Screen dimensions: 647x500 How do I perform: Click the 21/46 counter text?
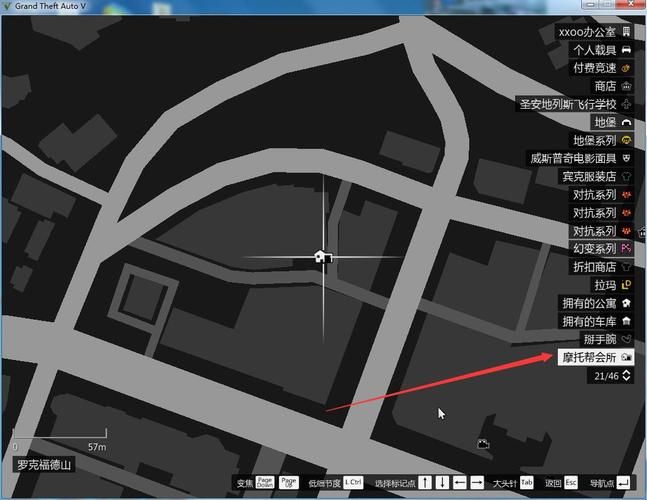coord(607,376)
